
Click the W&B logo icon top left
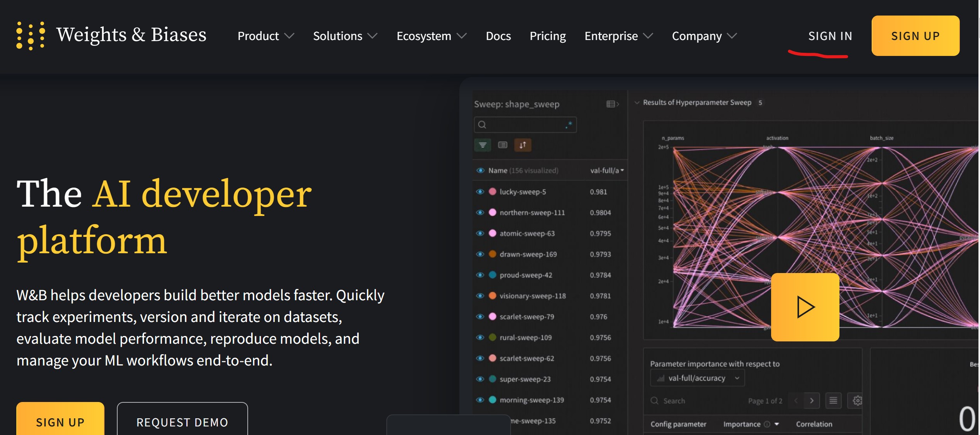pos(30,35)
